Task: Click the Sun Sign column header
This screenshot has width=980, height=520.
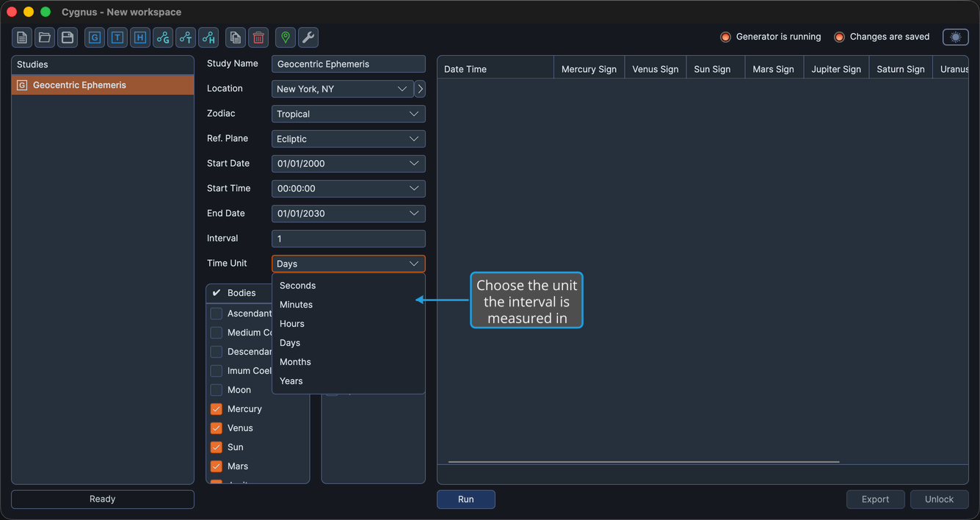Action: point(715,69)
